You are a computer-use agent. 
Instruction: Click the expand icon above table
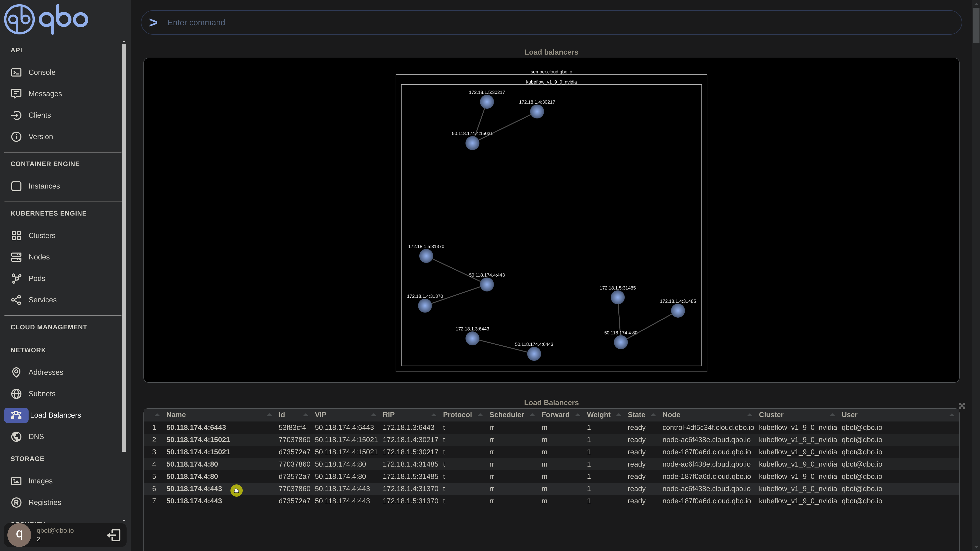(962, 406)
